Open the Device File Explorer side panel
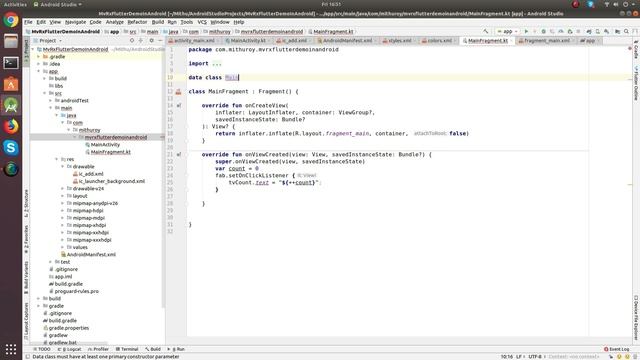Image resolution: width=640 pixels, height=360 pixels. pyautogui.click(x=636, y=317)
